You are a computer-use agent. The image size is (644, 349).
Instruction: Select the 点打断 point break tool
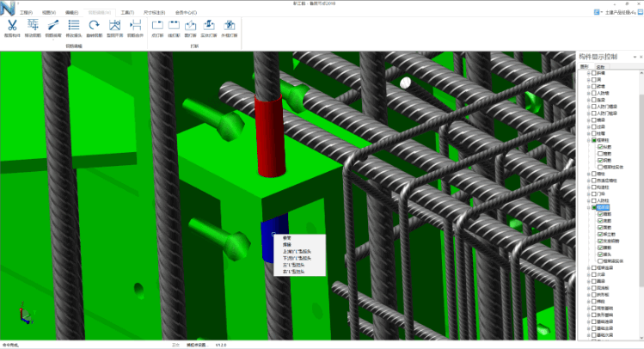(157, 28)
